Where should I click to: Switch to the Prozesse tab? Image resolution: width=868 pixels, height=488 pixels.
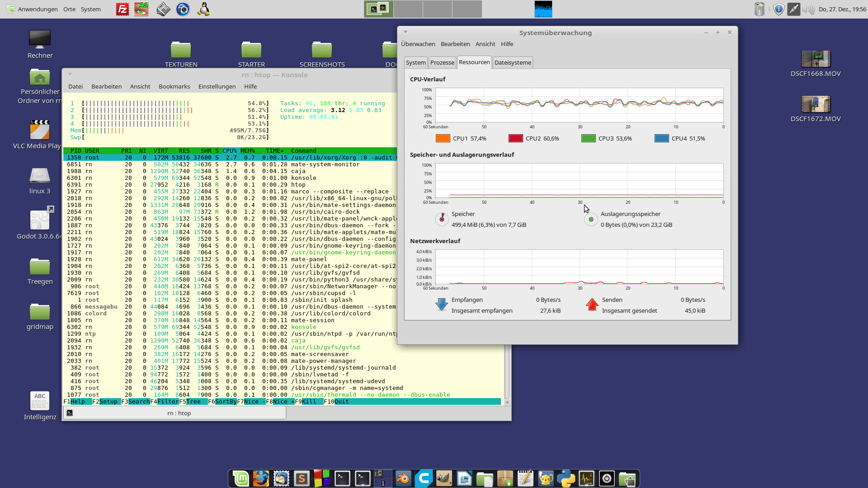point(442,63)
